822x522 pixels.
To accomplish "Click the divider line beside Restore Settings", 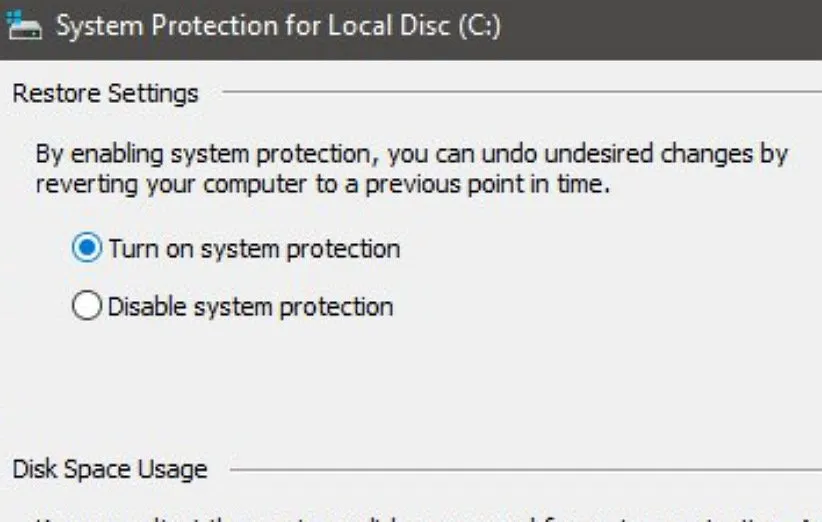I will (520, 94).
